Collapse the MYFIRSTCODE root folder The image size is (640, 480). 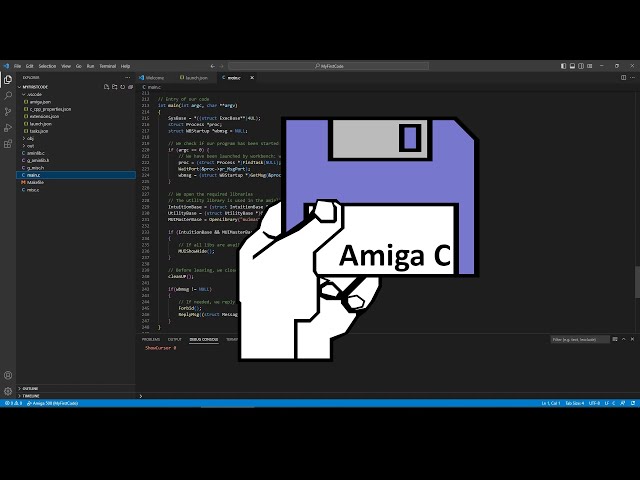coord(35,87)
